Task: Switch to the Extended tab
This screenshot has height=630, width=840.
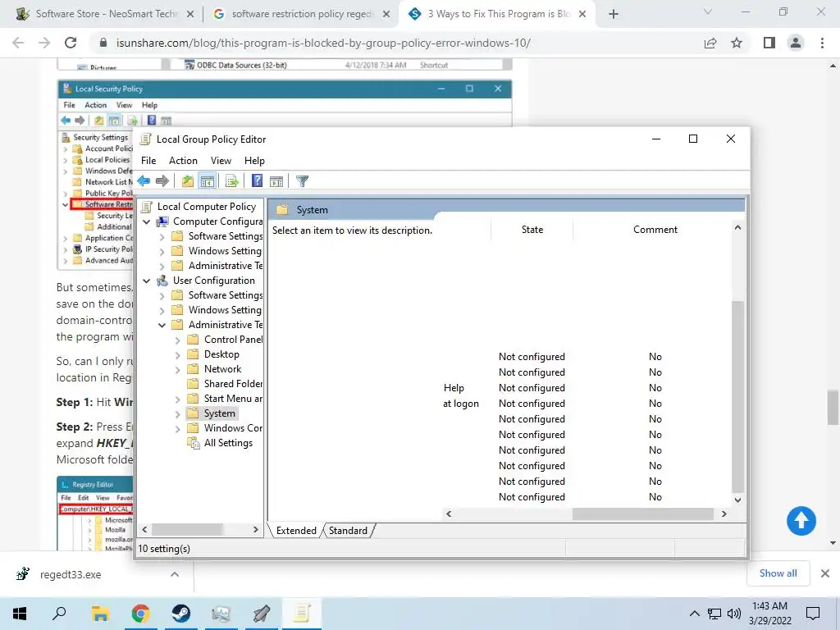Action: [x=296, y=531]
